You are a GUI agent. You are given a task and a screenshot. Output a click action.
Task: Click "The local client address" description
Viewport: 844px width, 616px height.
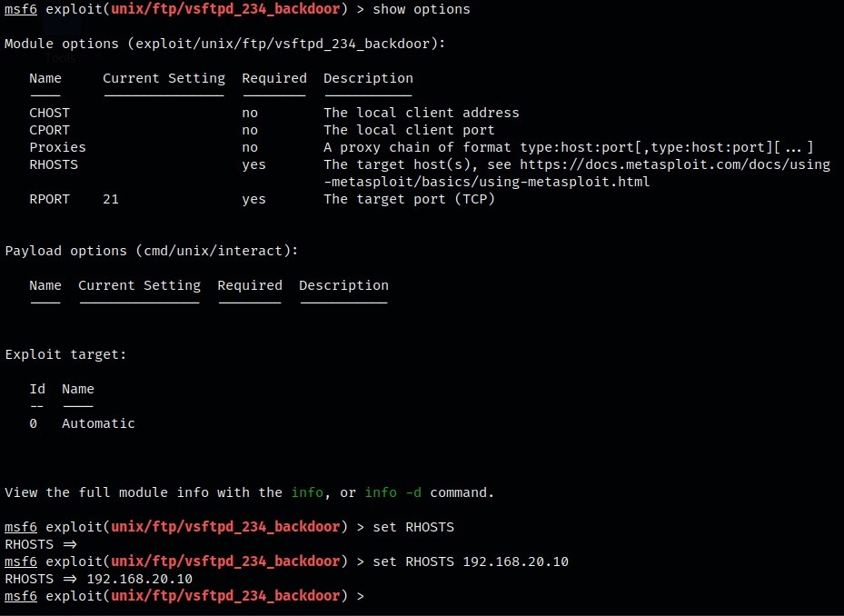point(422,113)
